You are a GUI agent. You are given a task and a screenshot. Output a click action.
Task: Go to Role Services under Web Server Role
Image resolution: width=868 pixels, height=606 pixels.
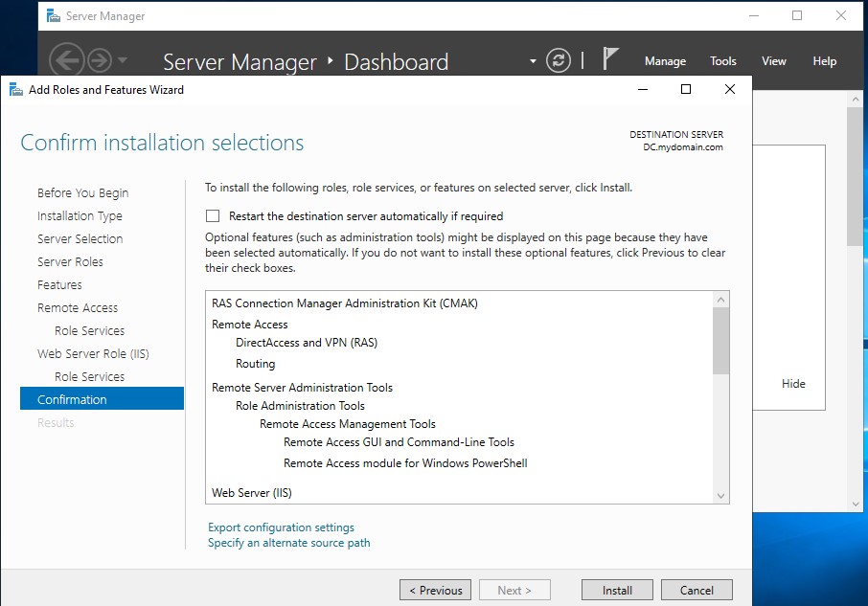point(90,376)
